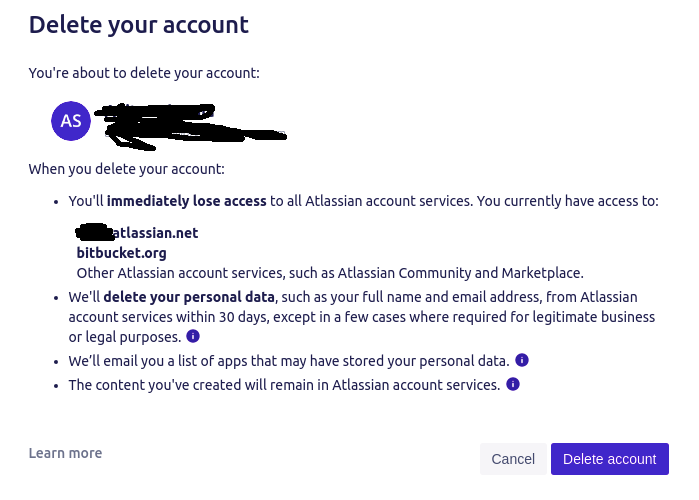This screenshot has height=500, width=699.
Task: Click "We'll email you a list" sentence
Action: point(289,361)
